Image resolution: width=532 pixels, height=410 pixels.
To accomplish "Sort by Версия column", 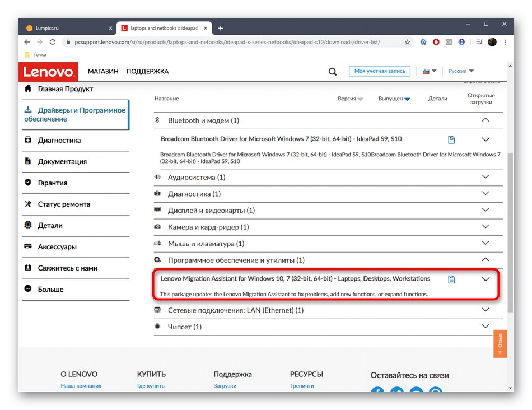I will pos(350,99).
